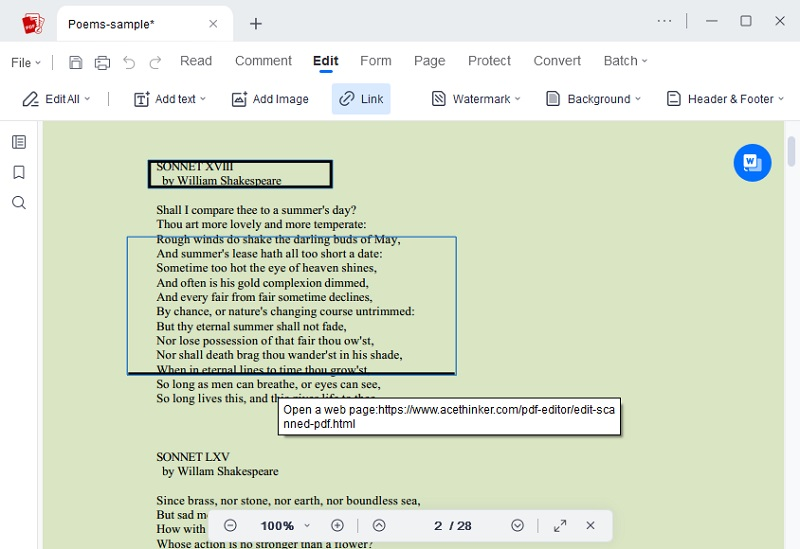
Task: Expand the Add text dropdown arrow
Action: [x=203, y=99]
